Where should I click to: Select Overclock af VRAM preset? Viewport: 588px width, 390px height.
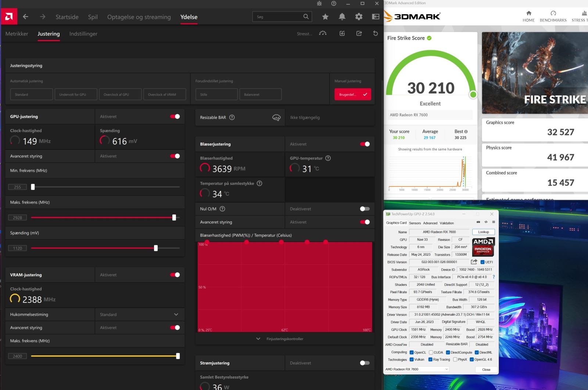coord(165,94)
